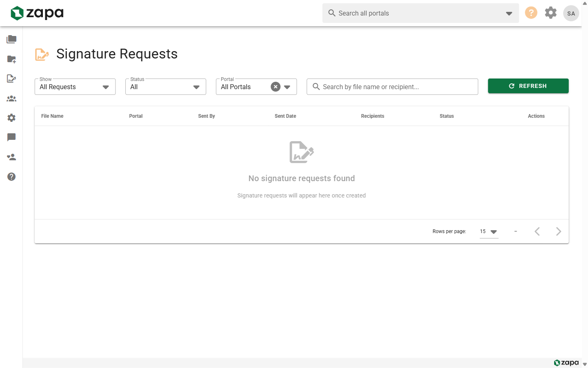Image resolution: width=588 pixels, height=368 pixels.
Task: Change rows per page from 15
Action: [x=489, y=231]
